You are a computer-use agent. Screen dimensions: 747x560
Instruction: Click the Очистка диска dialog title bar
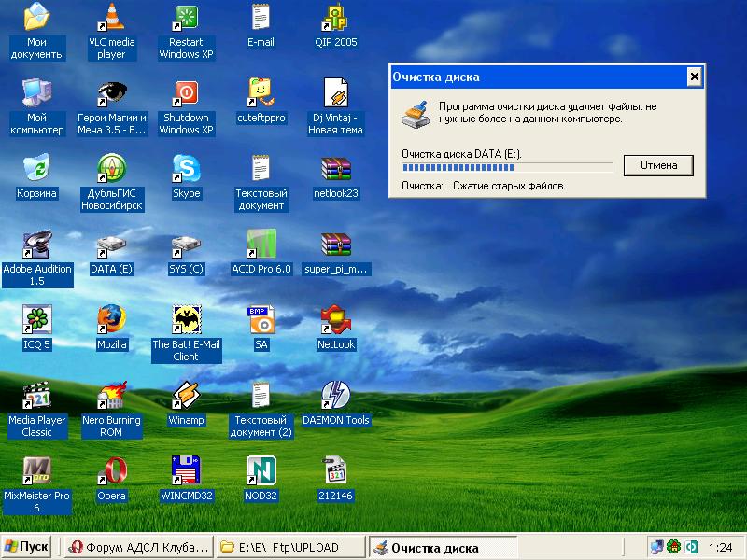point(547,77)
